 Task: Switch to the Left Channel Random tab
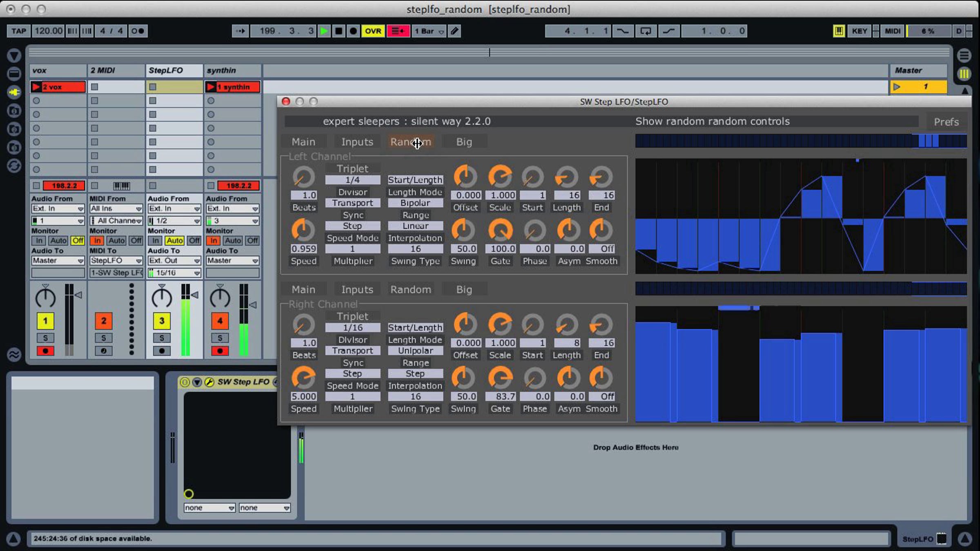(411, 142)
